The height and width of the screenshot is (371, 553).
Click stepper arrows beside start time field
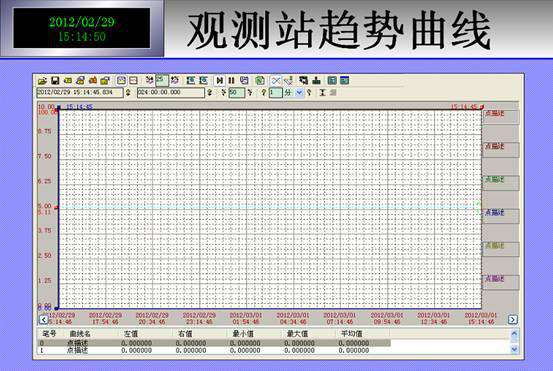click(x=128, y=93)
